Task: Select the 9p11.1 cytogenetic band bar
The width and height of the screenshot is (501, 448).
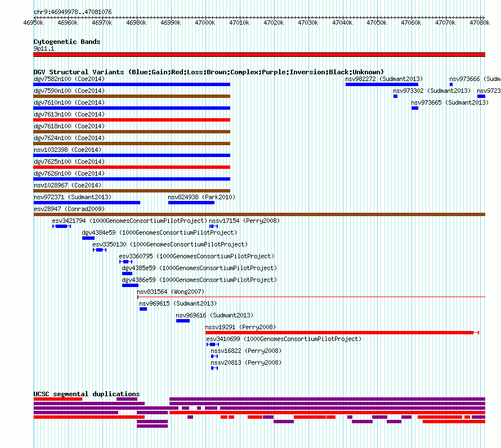Action: (x=259, y=55)
